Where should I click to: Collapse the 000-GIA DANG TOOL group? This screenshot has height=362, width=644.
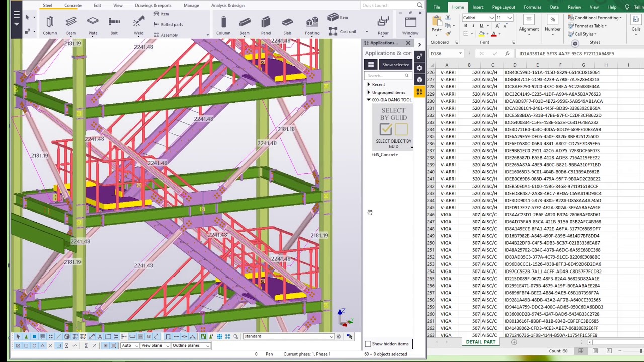369,100
